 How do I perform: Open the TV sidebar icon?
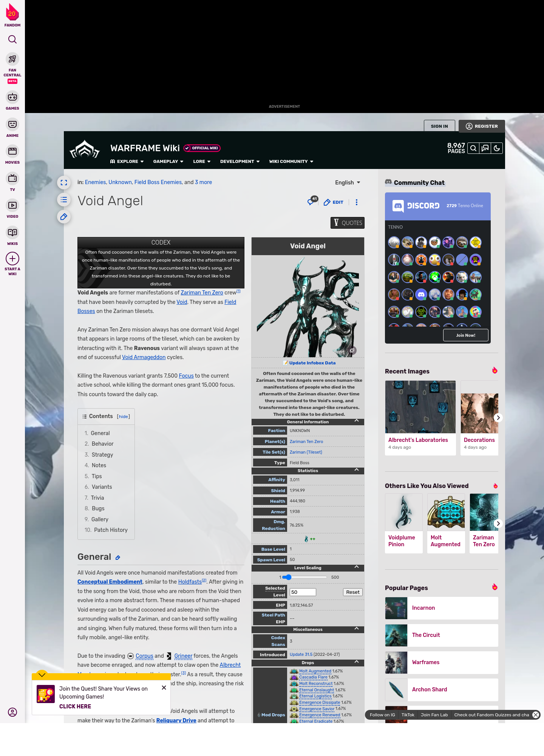(x=12, y=178)
